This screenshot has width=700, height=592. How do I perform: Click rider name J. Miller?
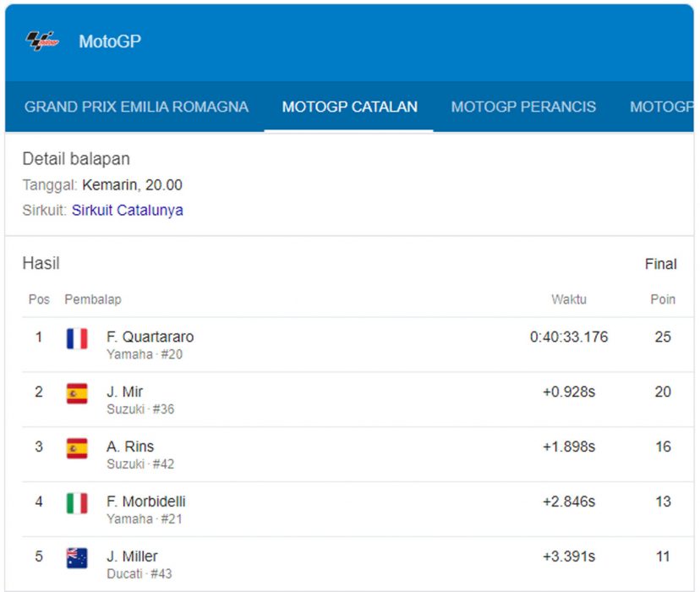pos(132,556)
